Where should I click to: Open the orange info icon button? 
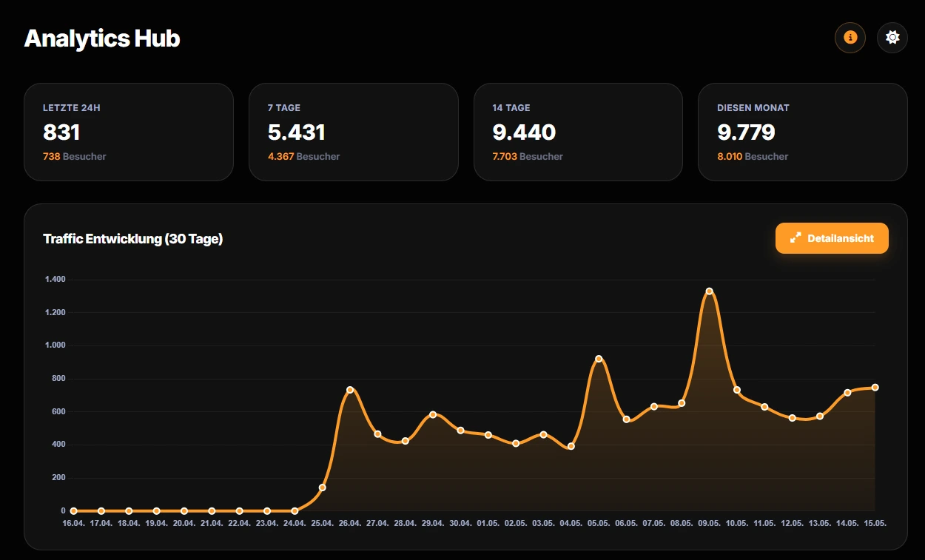(x=850, y=37)
